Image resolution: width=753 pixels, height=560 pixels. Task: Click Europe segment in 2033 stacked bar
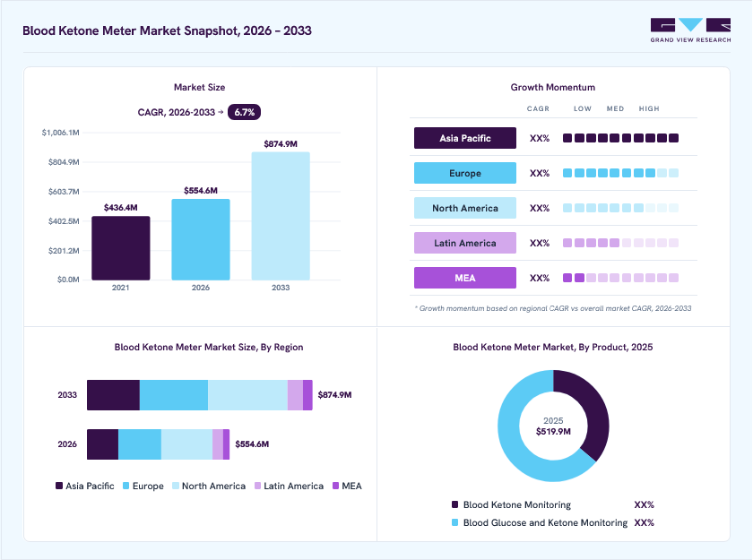tap(174, 395)
